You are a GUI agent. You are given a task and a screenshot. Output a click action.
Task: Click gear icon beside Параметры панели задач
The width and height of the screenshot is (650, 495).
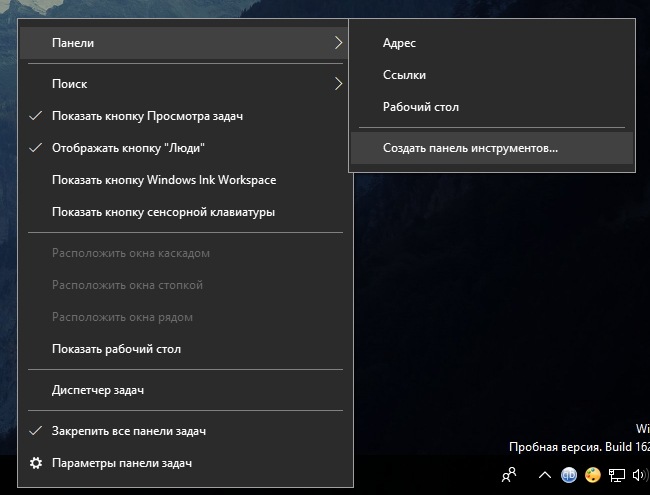36,463
